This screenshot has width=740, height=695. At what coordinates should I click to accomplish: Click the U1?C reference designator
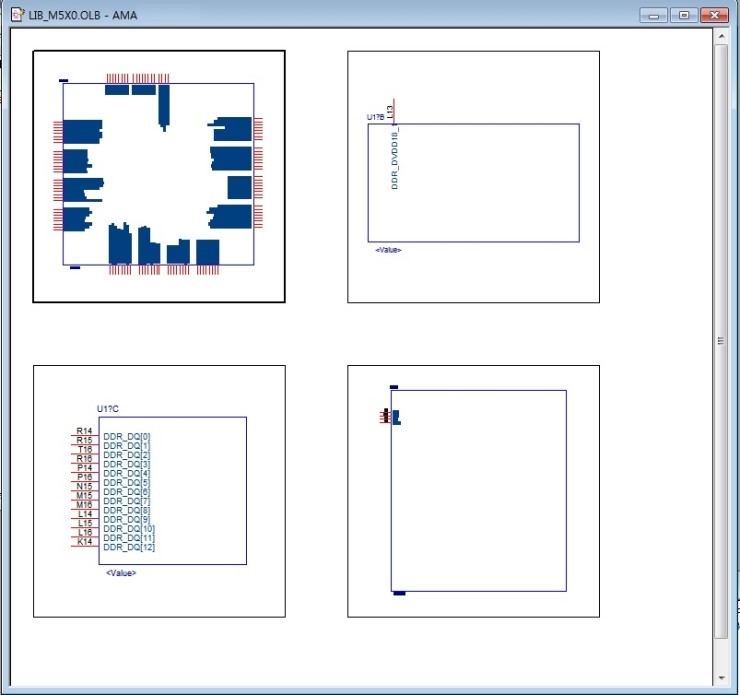click(108, 409)
